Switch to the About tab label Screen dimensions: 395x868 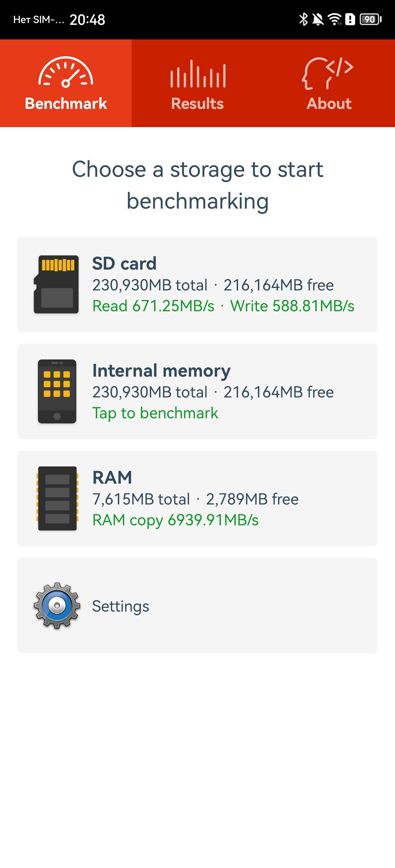click(329, 104)
